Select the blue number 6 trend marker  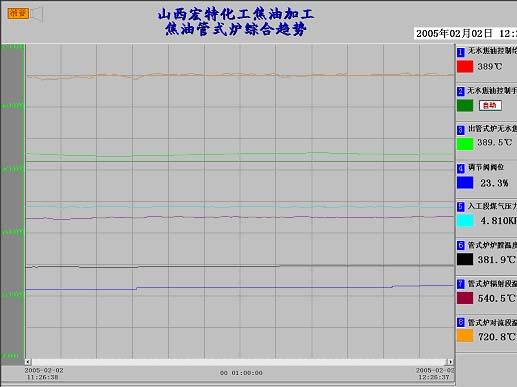(x=461, y=245)
